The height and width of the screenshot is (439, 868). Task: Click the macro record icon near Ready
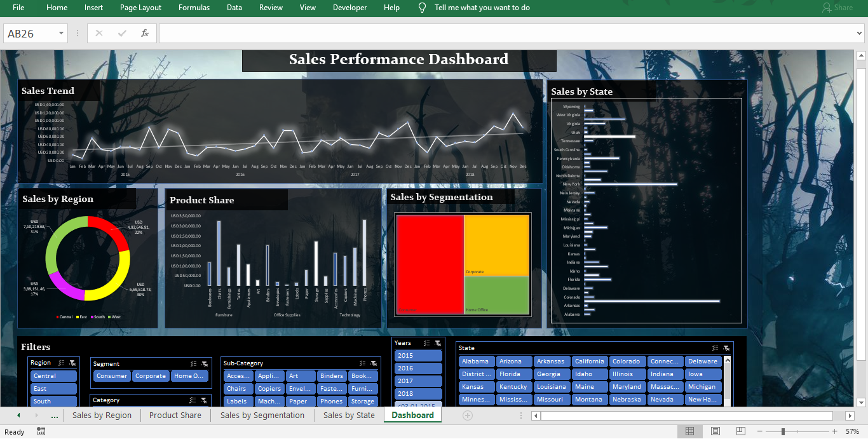40,431
